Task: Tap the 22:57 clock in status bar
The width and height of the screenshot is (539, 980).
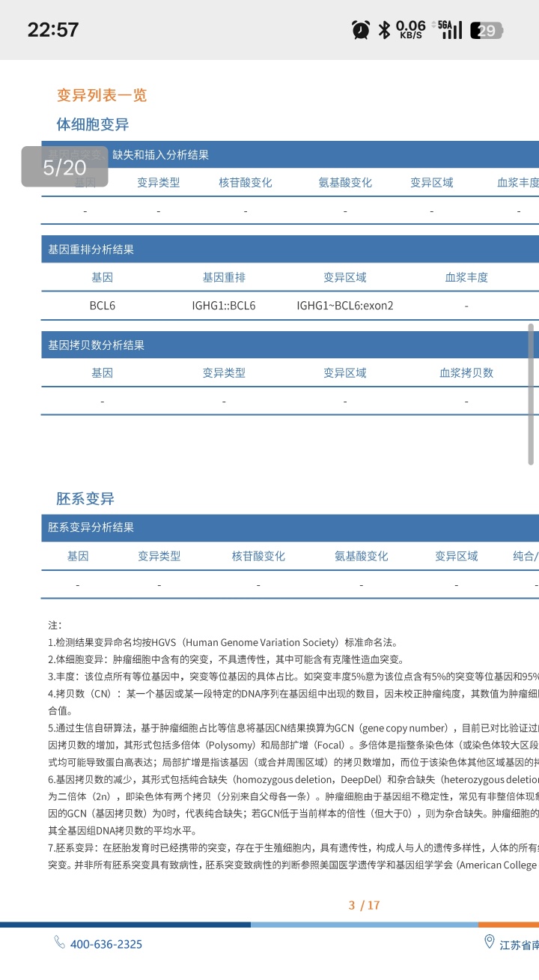Action: click(53, 30)
